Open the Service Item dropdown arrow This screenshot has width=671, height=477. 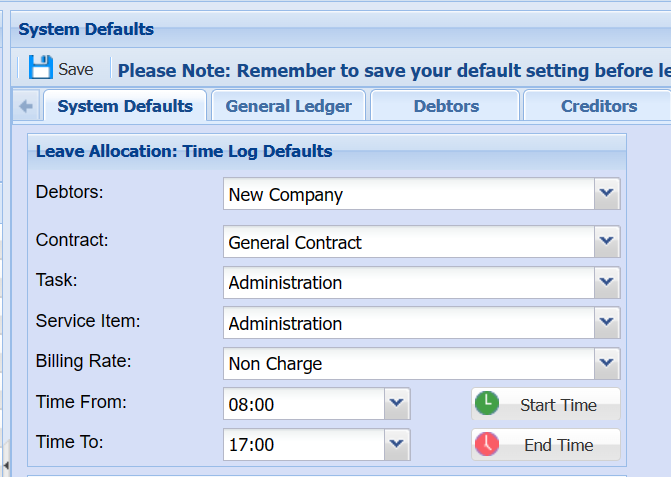[x=606, y=323]
